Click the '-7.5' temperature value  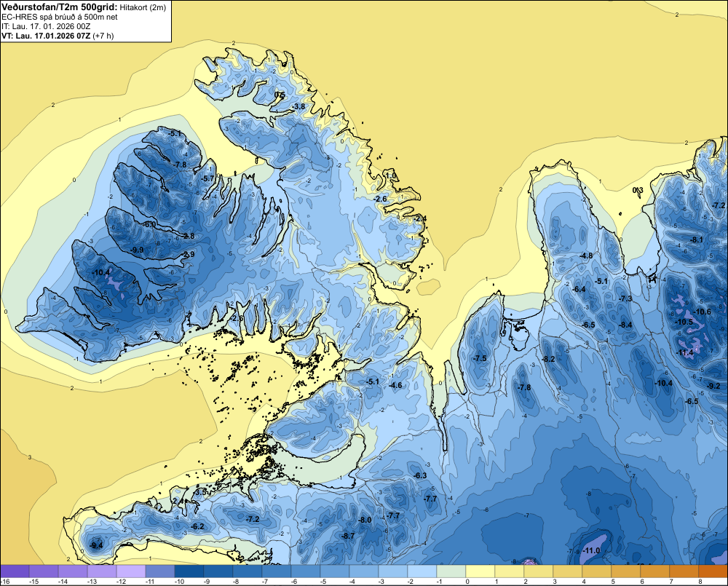pyautogui.click(x=480, y=358)
